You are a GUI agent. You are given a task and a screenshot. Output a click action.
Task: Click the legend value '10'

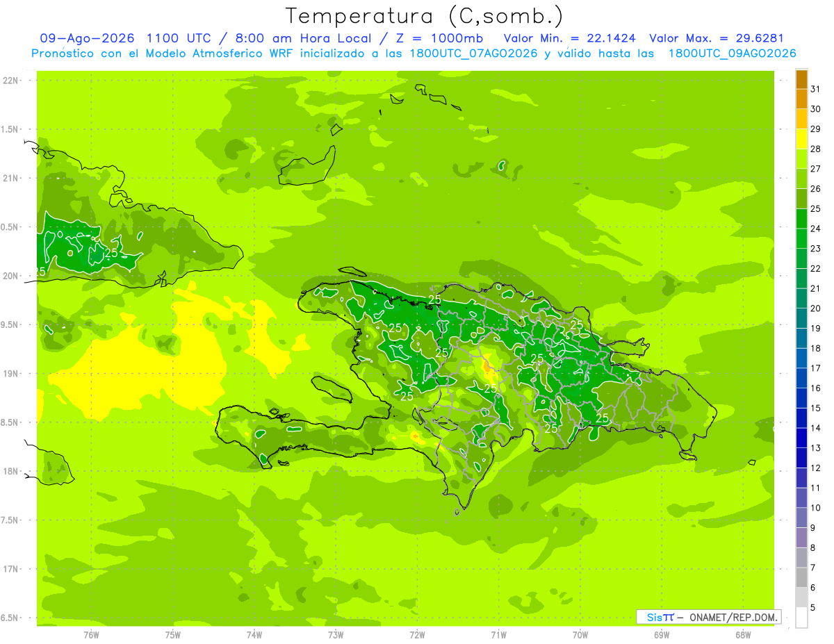(816, 508)
